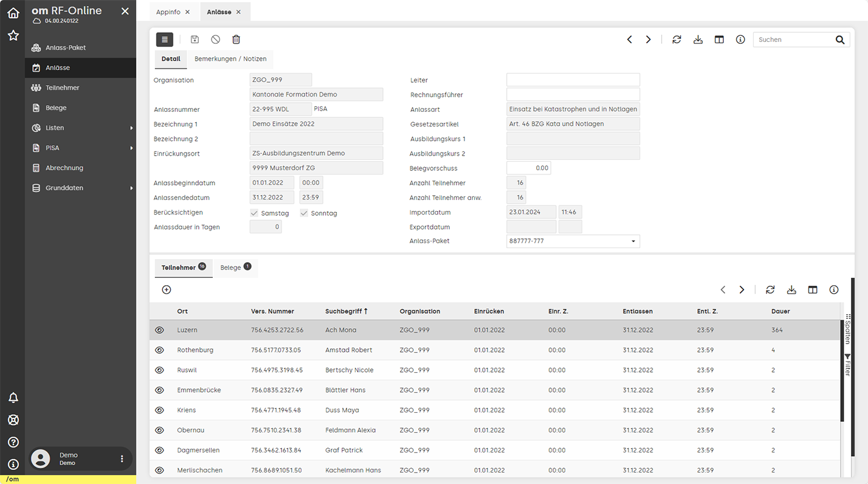Screen dimensions: 868x484
Task: Click the vertical scrollbar of participant table
Action: pyautogui.click(x=842, y=371)
